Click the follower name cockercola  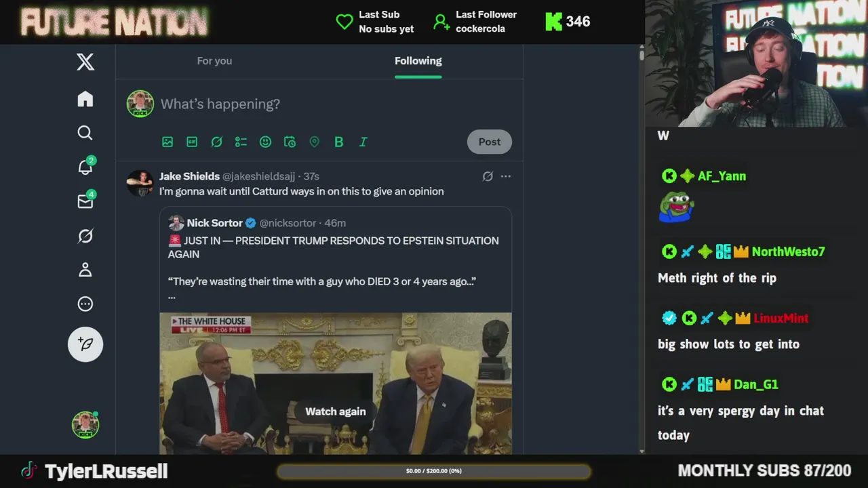pyautogui.click(x=480, y=29)
